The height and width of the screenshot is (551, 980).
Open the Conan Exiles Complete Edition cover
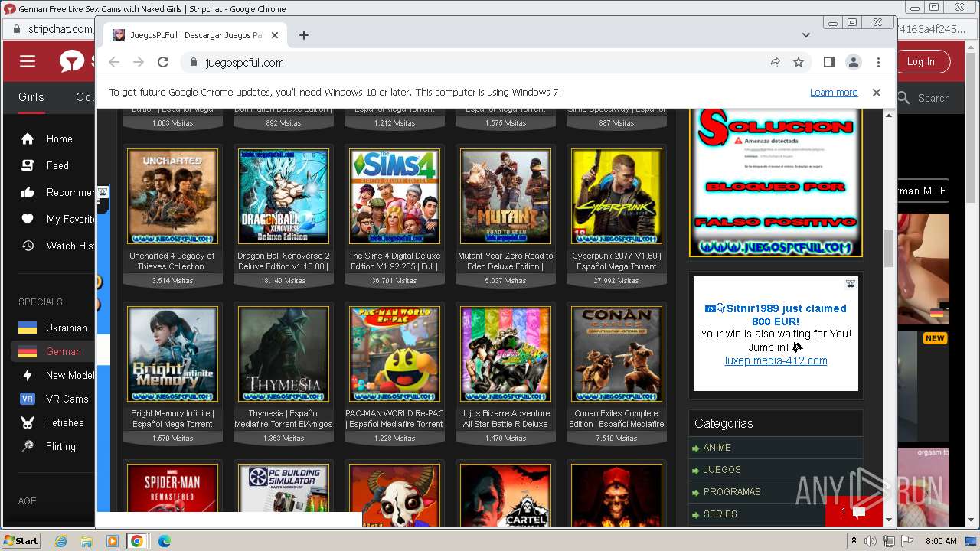616,354
